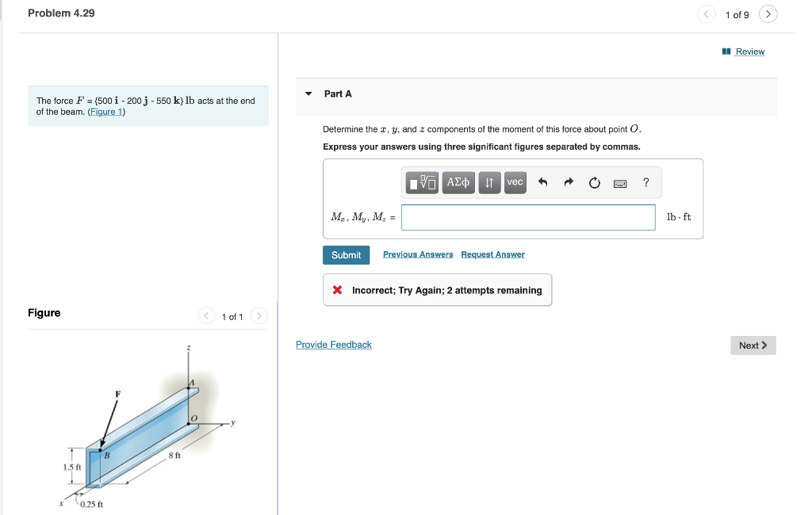The height and width of the screenshot is (515, 812).
Task: Click the Next button
Action: coord(752,345)
